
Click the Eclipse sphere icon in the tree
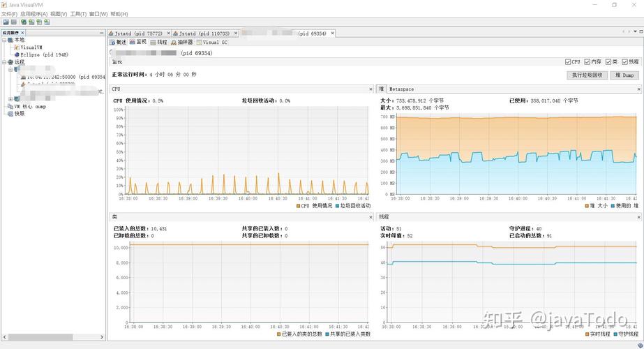pos(17,54)
